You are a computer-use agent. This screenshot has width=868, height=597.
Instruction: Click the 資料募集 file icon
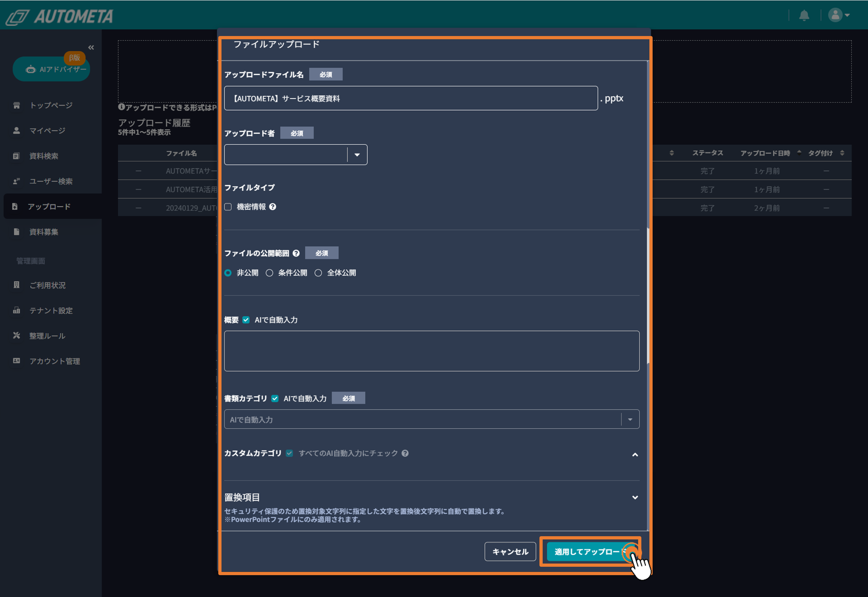(16, 232)
